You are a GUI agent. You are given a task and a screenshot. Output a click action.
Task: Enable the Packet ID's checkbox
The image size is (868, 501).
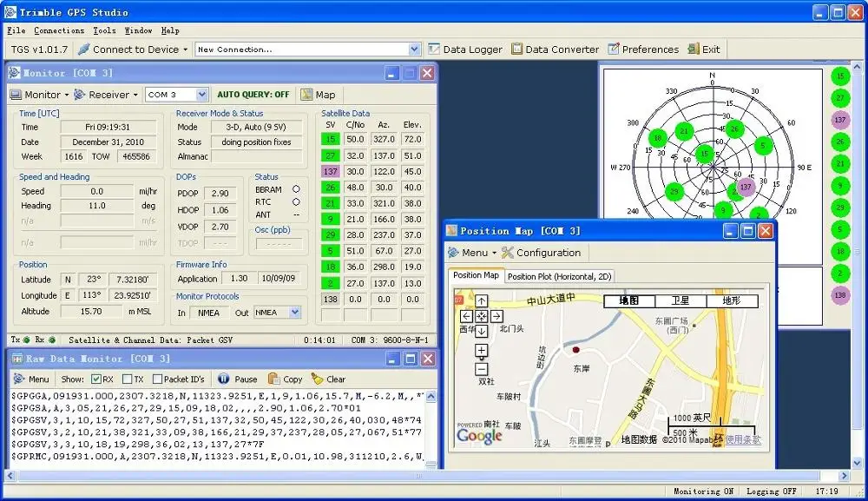point(157,379)
